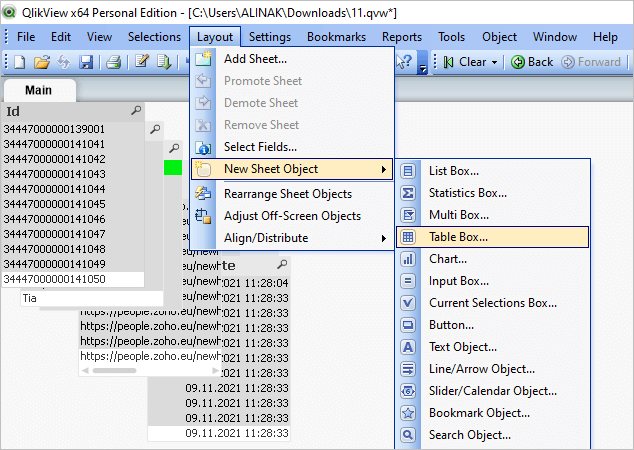This screenshot has height=450, width=634.
Task: Click the Chart icon in submenu
Action: pyautogui.click(x=408, y=259)
